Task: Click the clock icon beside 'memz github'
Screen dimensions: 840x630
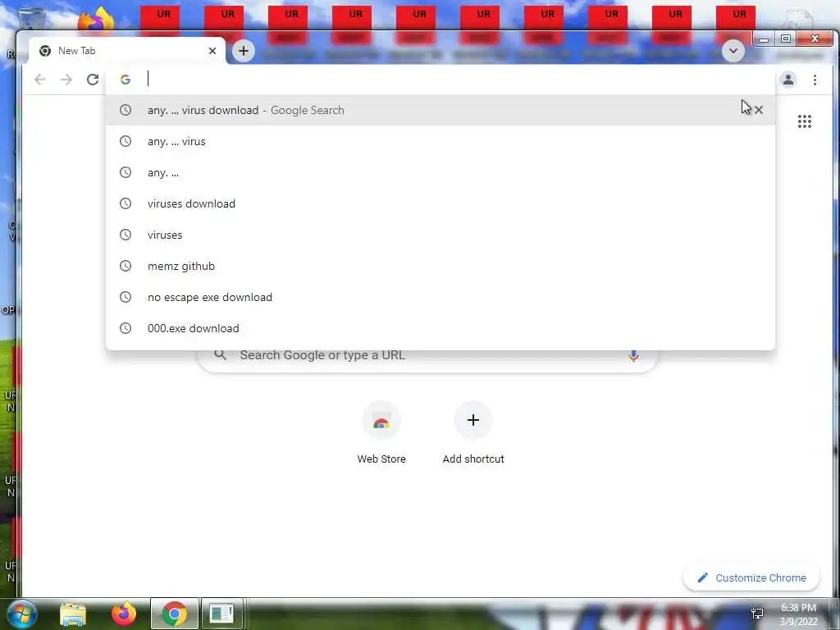Action: point(126,266)
